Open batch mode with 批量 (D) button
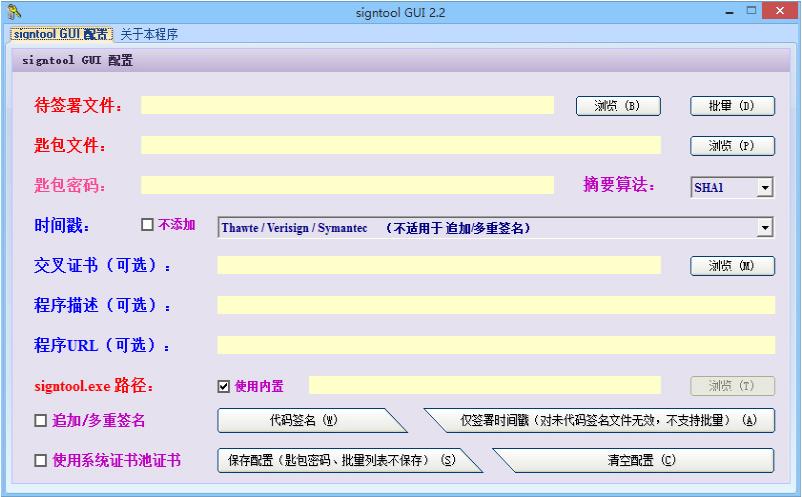Image resolution: width=802 pixels, height=497 pixels. tap(732, 106)
